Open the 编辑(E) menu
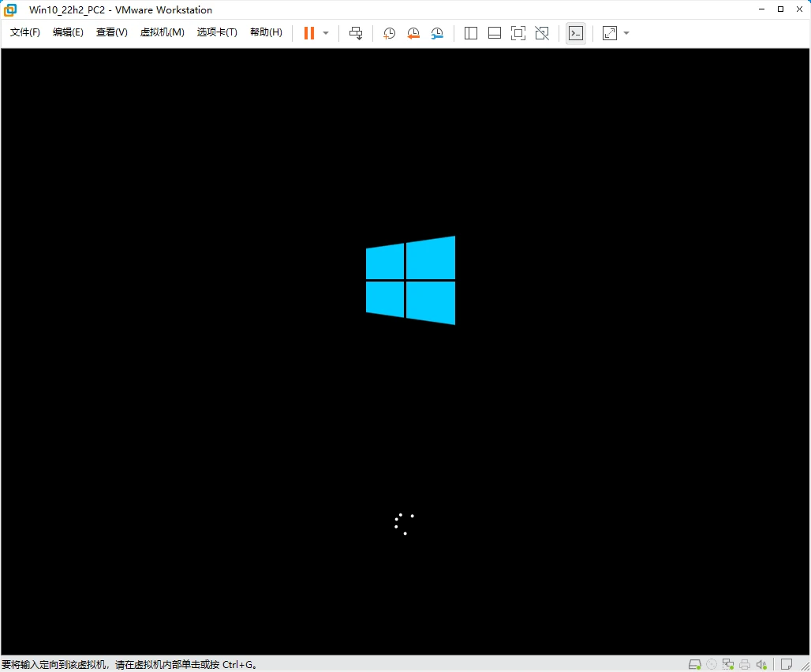This screenshot has height=672, width=811. click(68, 32)
